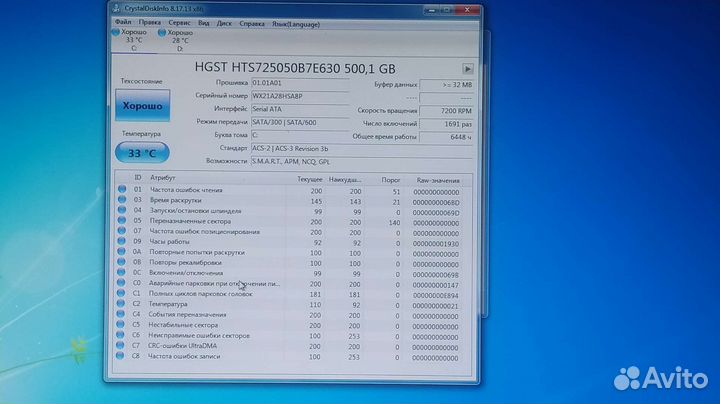The image size is (720, 404).
Task: Open the Файл menu
Action: (x=122, y=21)
